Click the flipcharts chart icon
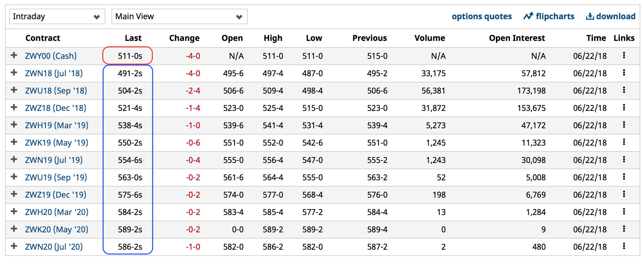 click(528, 16)
